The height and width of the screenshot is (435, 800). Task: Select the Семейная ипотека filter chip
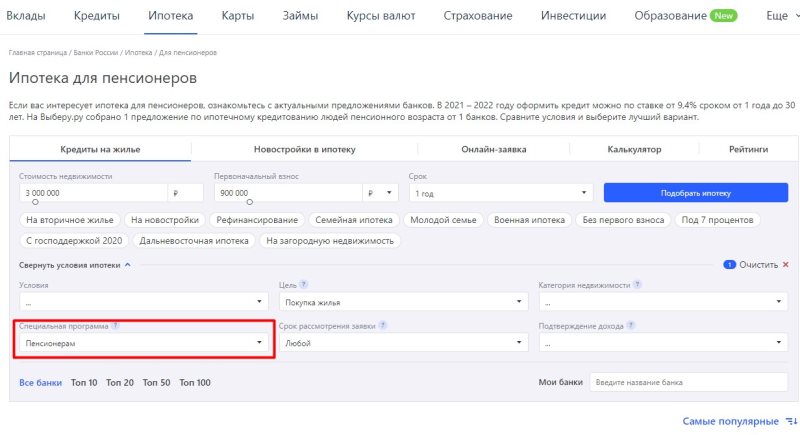point(354,220)
